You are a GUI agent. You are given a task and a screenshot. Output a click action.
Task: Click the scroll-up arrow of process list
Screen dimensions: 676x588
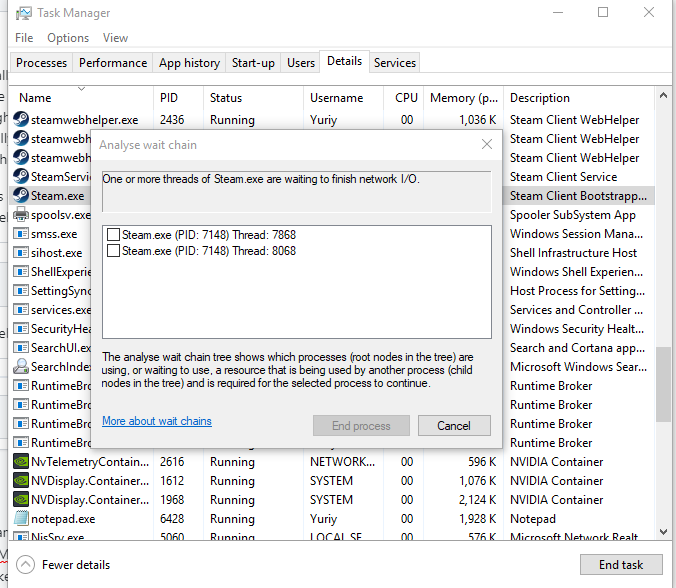(x=663, y=95)
